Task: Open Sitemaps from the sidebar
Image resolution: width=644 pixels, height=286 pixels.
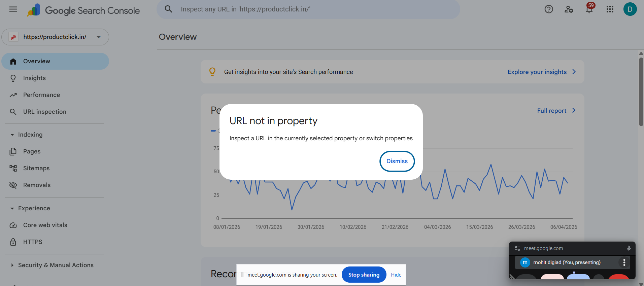Action: (36, 168)
